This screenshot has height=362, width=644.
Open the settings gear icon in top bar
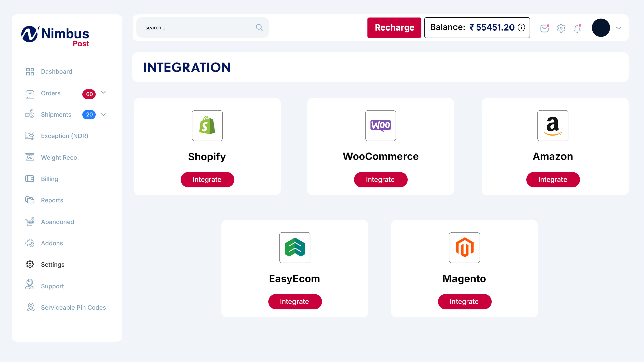561,28
